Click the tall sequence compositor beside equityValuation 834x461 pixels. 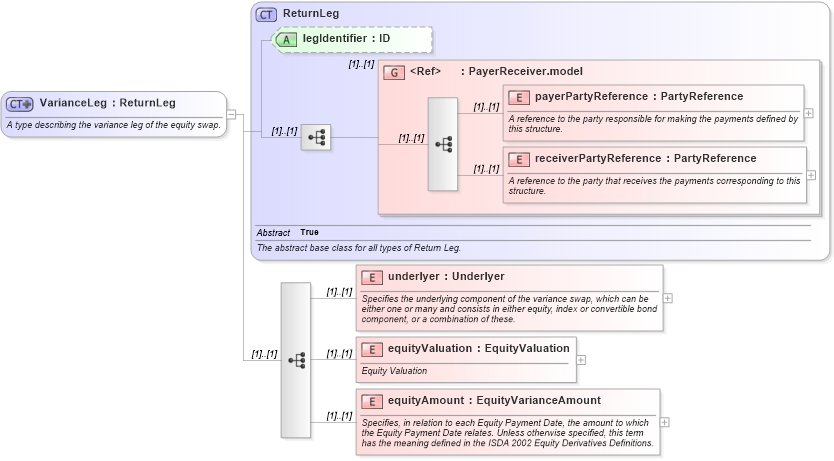(x=296, y=360)
